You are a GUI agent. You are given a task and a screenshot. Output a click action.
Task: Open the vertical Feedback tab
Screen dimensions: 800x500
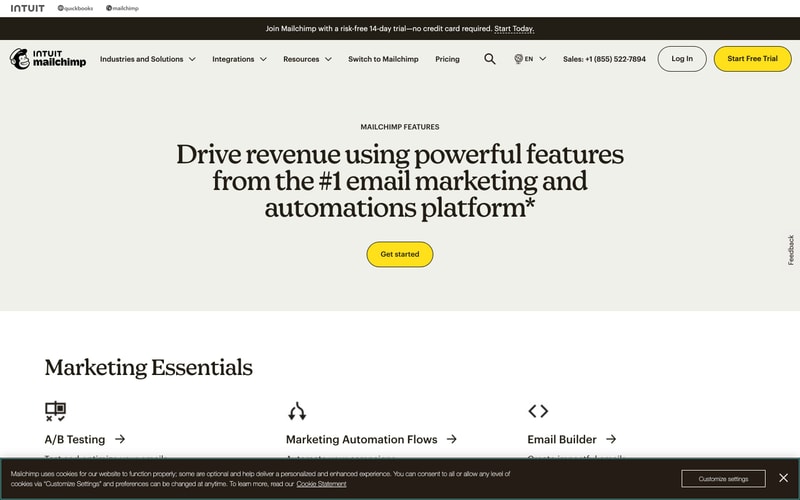point(791,250)
